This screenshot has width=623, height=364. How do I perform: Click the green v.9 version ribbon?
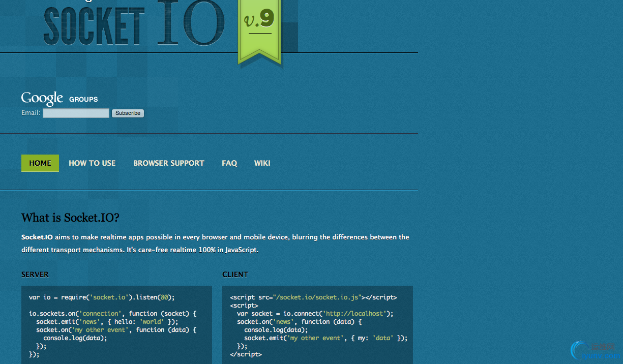259,32
